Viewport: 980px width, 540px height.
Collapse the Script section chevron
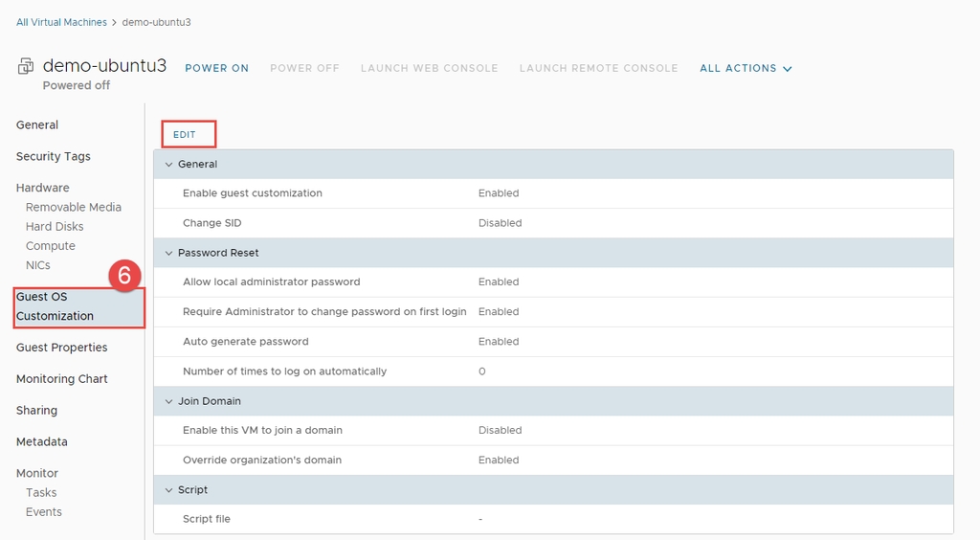click(169, 490)
